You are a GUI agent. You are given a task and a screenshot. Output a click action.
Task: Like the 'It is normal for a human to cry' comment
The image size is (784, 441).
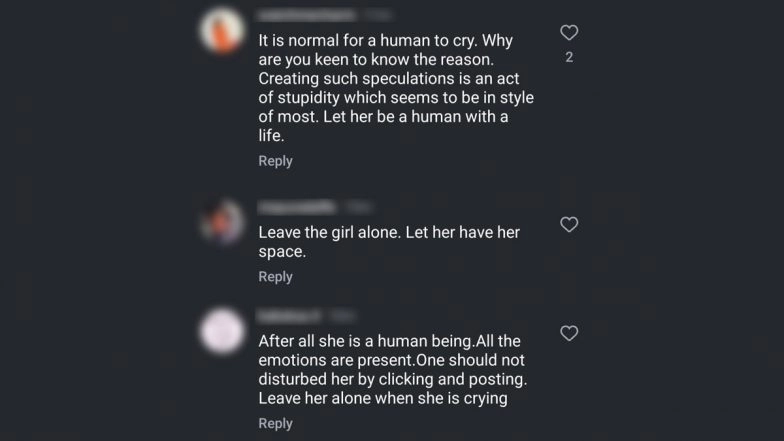(569, 33)
